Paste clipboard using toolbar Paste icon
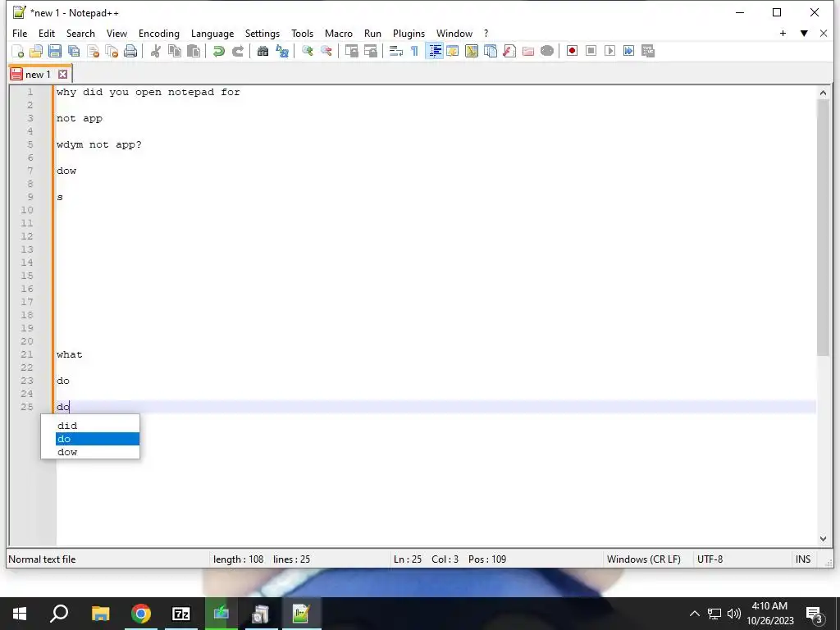840x630 pixels. (x=194, y=51)
